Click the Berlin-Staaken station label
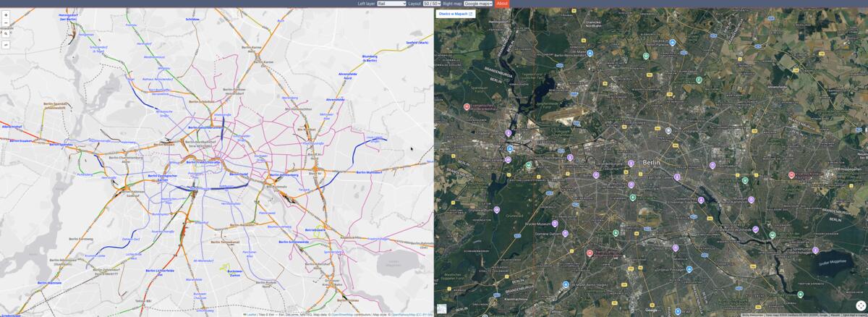Viewport: 868px width, 317px height. 22,140
